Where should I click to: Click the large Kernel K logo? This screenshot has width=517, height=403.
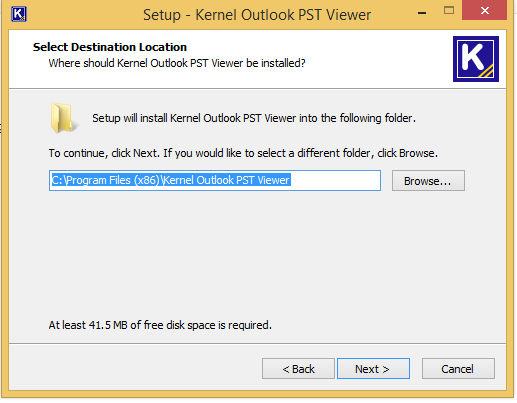(476, 59)
